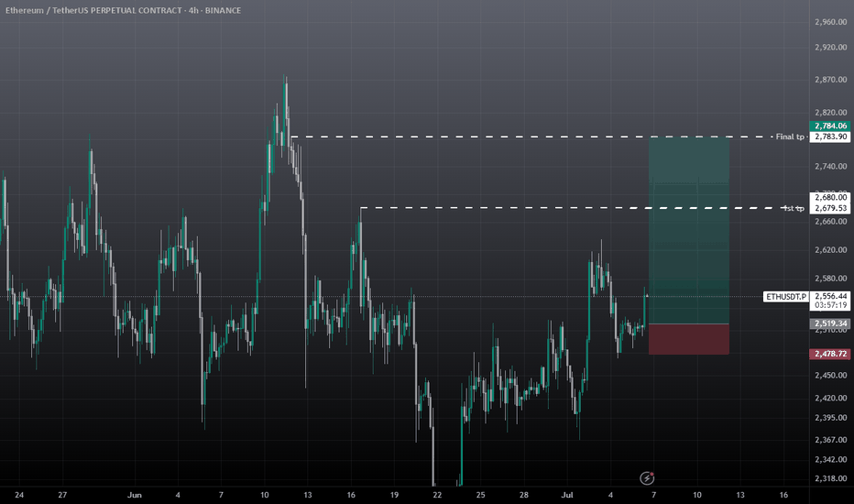Select the 1st tp line label
The height and width of the screenshot is (504, 854).
click(x=794, y=208)
